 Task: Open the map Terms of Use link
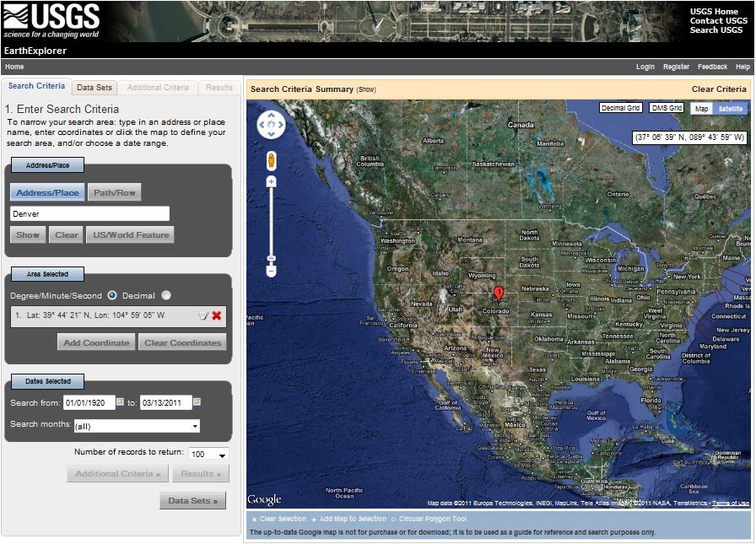pyautogui.click(x=731, y=503)
